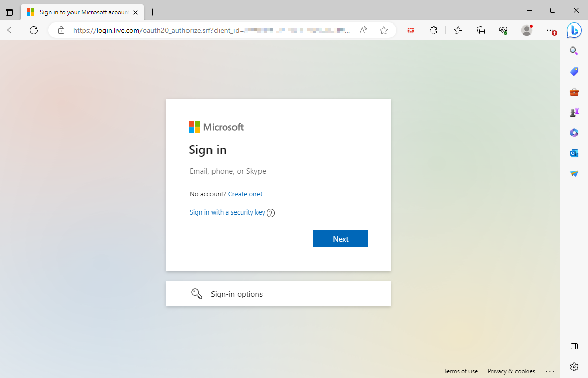
Task: Open the paper plane Drop sidebar icon
Action: point(574,173)
